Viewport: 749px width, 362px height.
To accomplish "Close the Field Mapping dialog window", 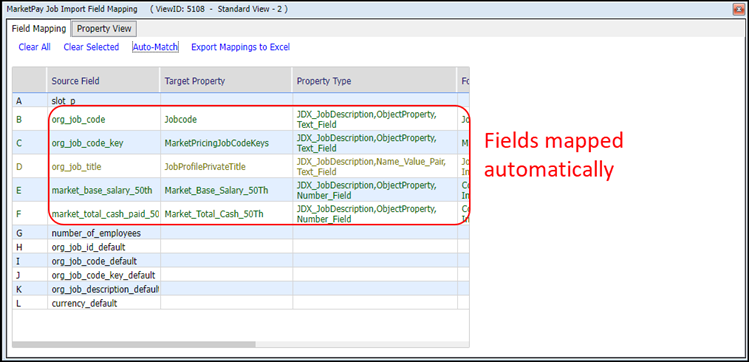I will [739, 9].
